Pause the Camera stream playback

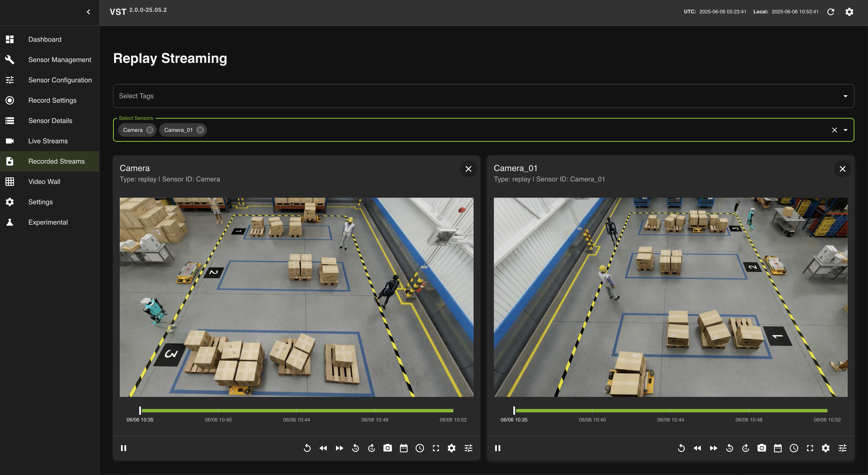pos(124,448)
